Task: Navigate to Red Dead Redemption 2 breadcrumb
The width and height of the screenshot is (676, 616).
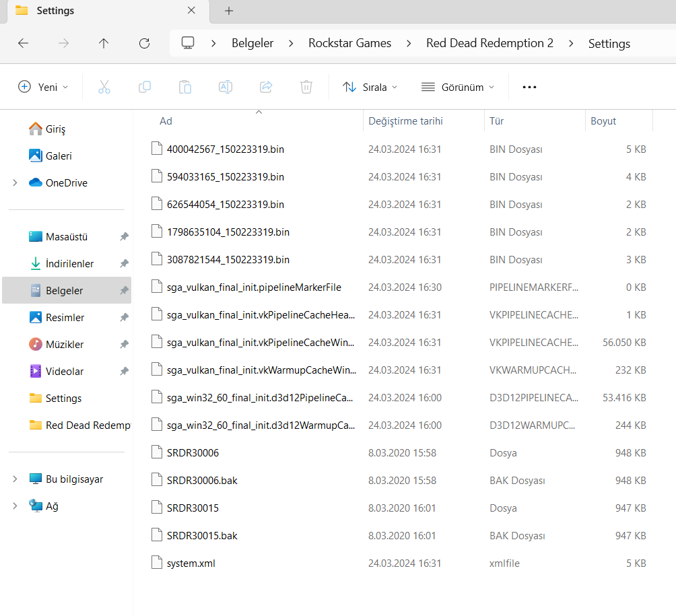Action: pos(489,43)
